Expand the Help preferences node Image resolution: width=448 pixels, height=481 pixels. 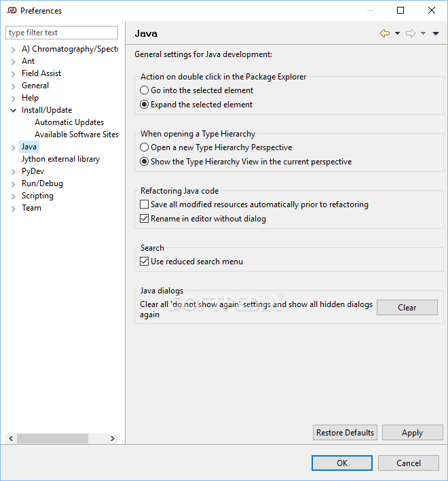13,99
